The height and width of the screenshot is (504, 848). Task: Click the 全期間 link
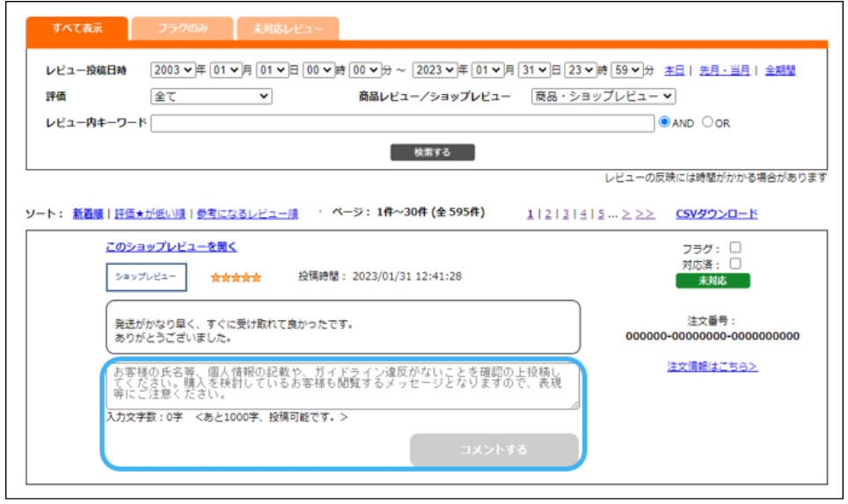coord(780,70)
